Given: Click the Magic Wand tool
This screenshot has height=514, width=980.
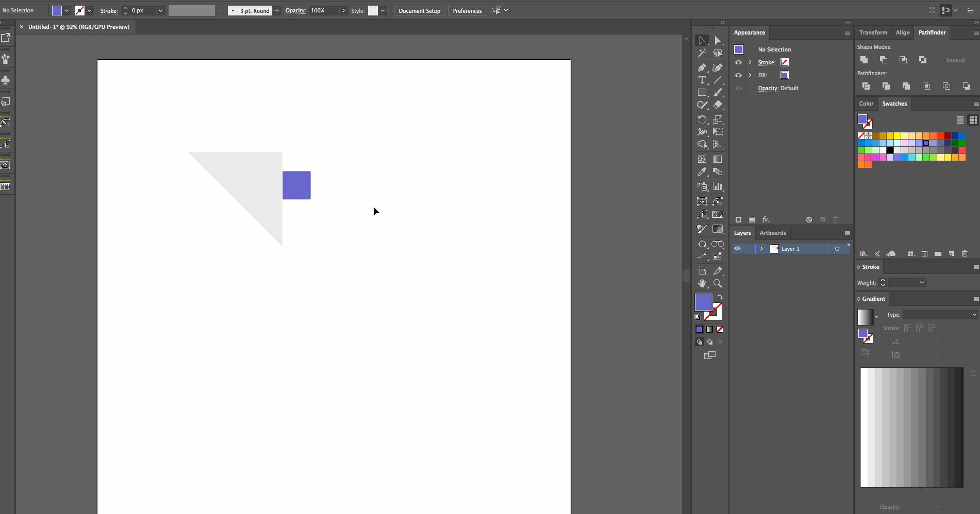Looking at the screenshot, I should (702, 53).
